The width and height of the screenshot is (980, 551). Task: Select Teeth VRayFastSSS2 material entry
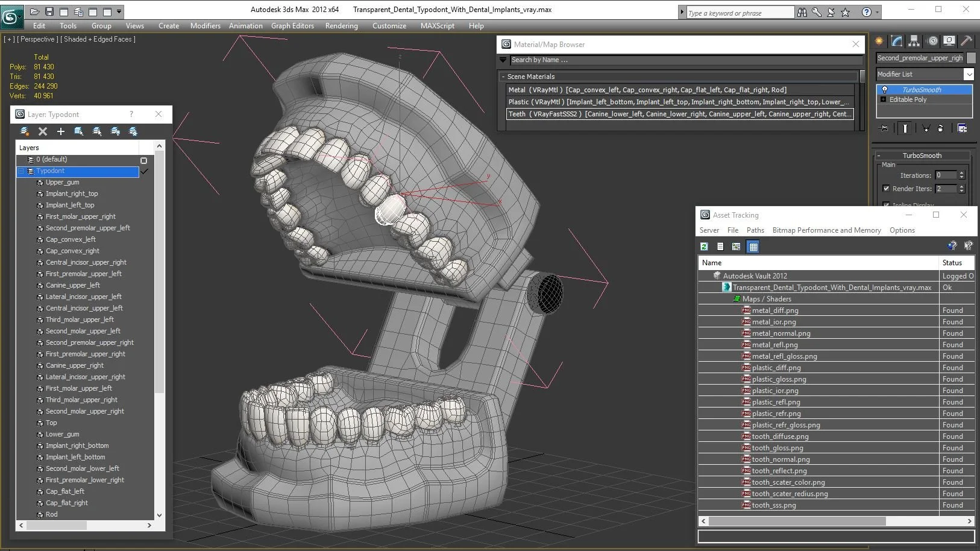tap(679, 114)
